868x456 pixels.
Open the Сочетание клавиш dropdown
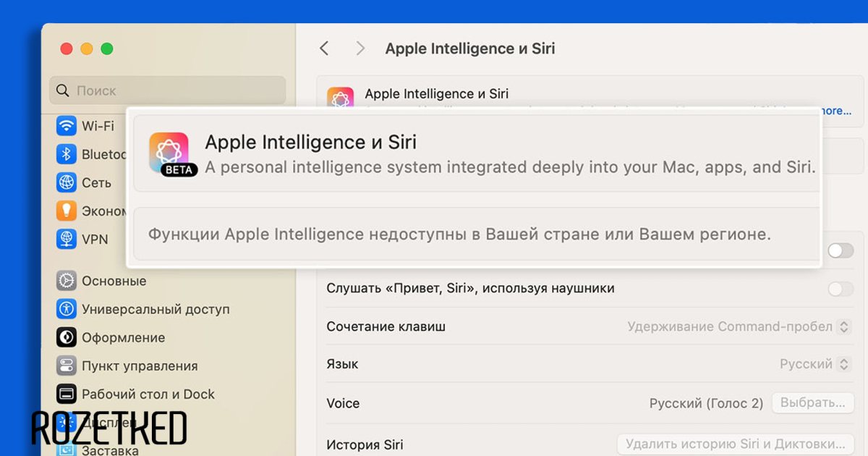coord(739,326)
